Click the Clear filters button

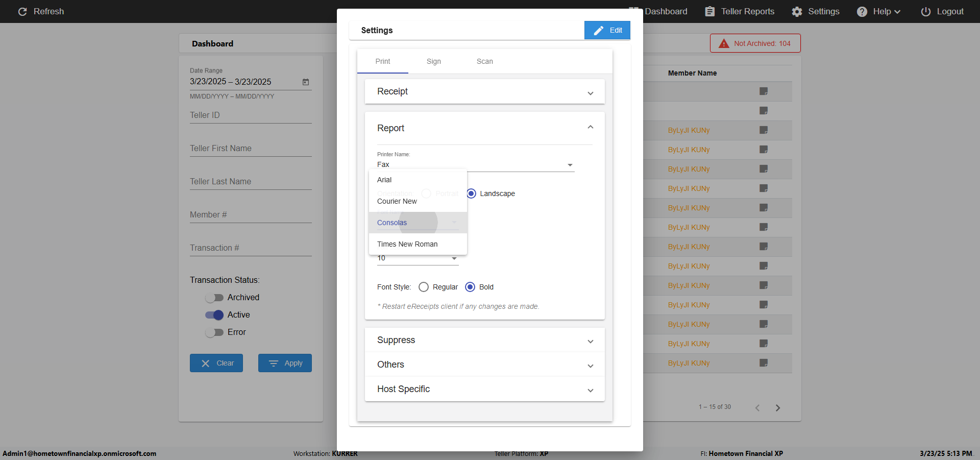216,363
